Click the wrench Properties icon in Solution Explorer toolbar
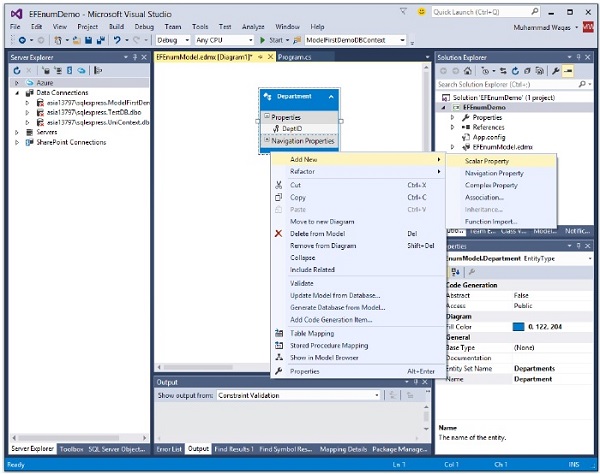The width and height of the screenshot is (600, 474). (555, 71)
